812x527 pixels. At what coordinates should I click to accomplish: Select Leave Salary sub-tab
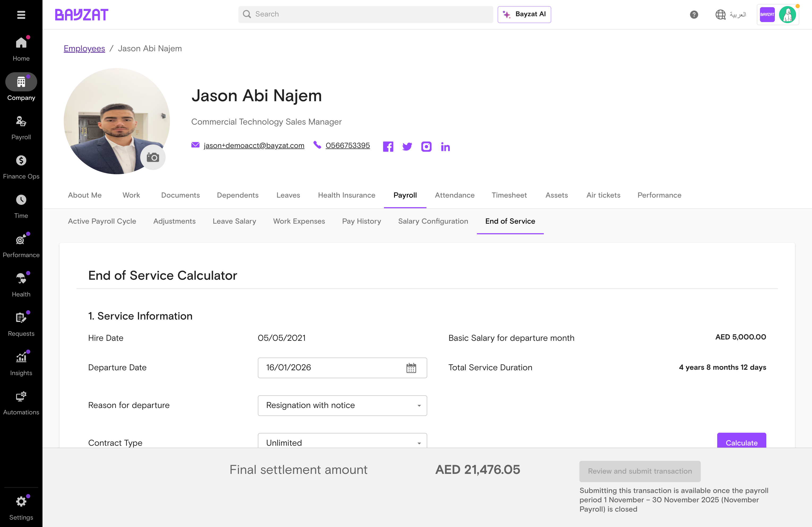(x=234, y=221)
